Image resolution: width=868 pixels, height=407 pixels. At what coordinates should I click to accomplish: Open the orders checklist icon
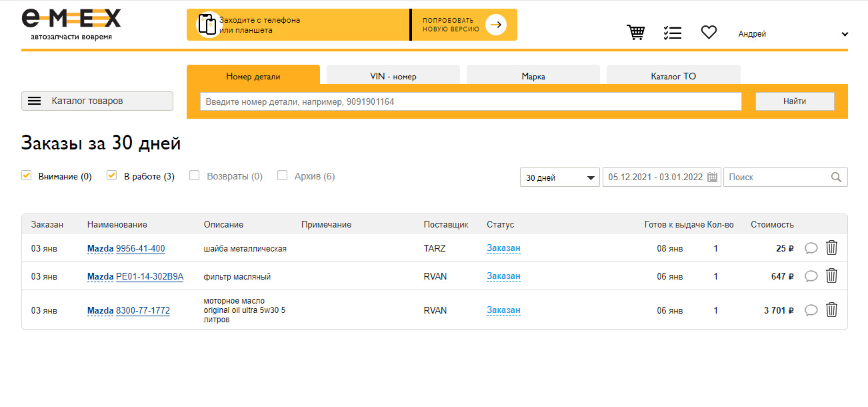(673, 33)
